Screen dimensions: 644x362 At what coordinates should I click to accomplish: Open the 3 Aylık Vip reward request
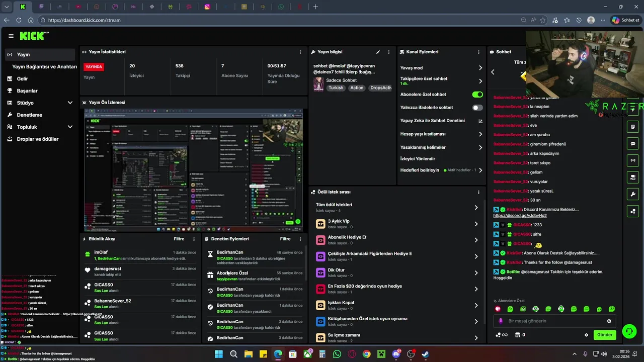396,224
